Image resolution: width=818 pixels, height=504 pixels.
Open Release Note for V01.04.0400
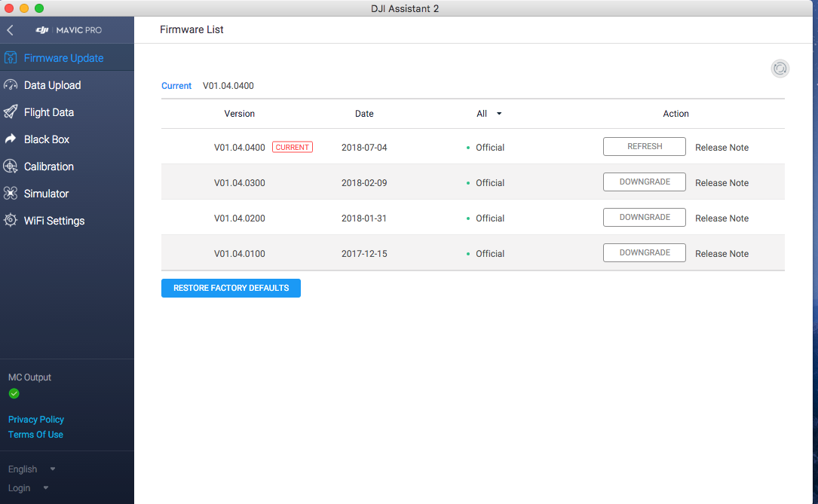721,148
